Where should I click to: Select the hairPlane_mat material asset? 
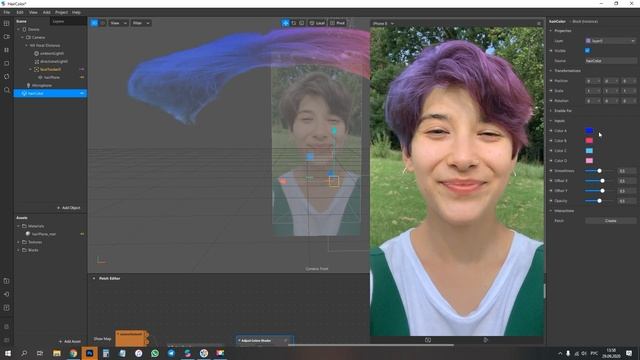coord(43,234)
